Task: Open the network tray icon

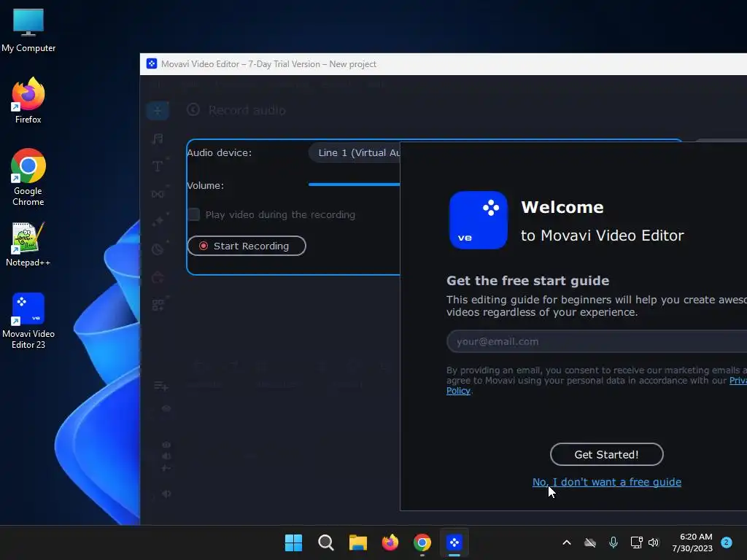Action: click(x=636, y=542)
